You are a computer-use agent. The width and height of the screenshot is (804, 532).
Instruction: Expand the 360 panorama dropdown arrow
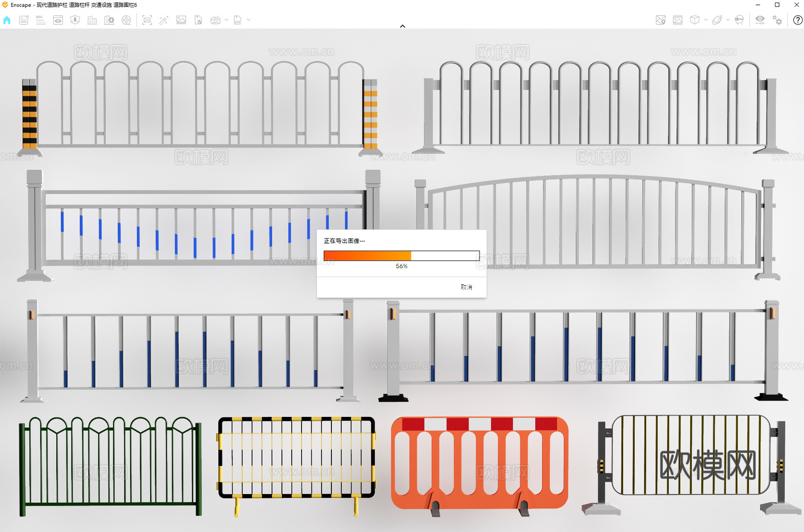226,20
